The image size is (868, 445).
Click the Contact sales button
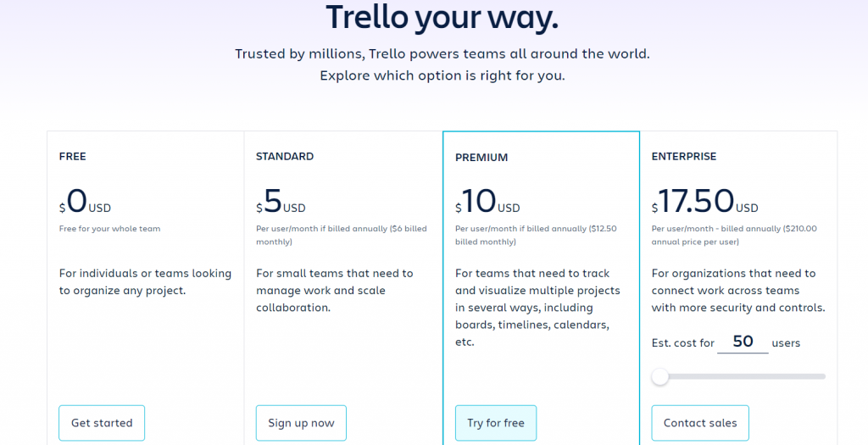tap(700, 423)
